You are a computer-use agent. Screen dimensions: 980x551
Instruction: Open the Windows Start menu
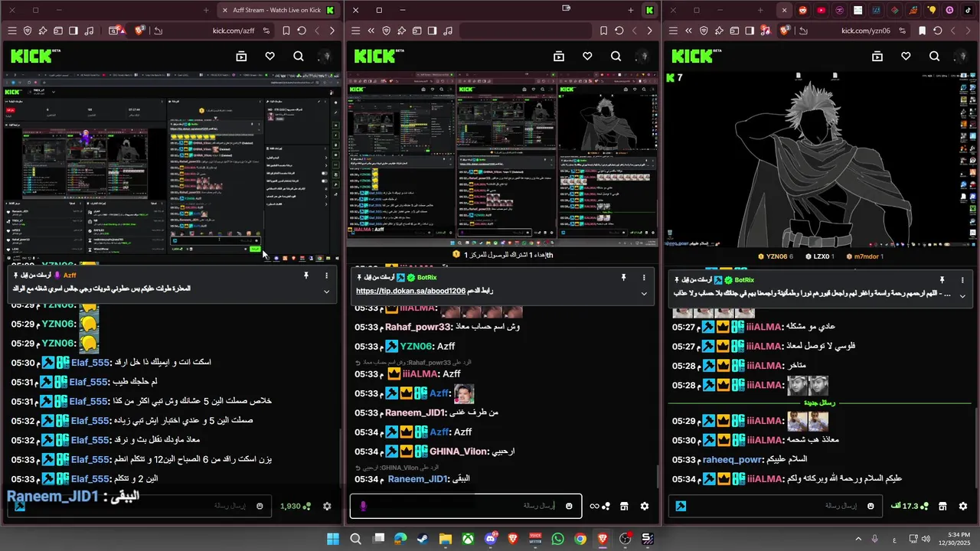point(333,539)
